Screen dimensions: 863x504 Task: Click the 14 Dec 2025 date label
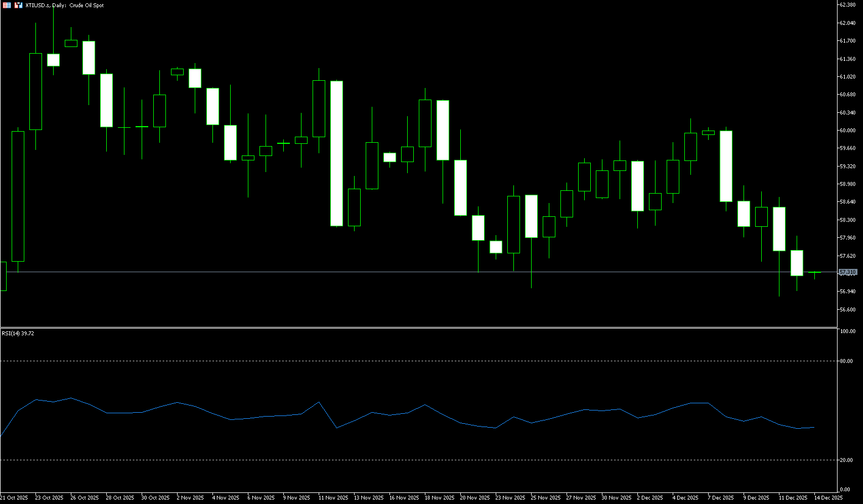tap(828, 498)
